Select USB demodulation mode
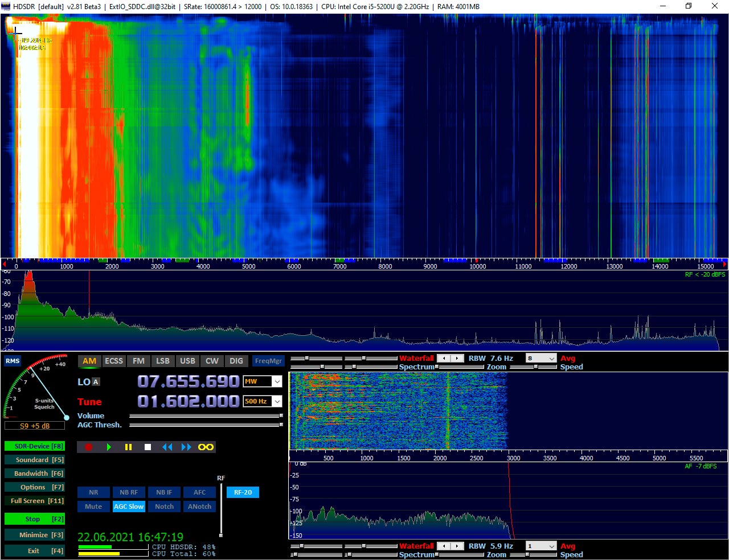The height and width of the screenshot is (560, 729). pyautogui.click(x=187, y=361)
